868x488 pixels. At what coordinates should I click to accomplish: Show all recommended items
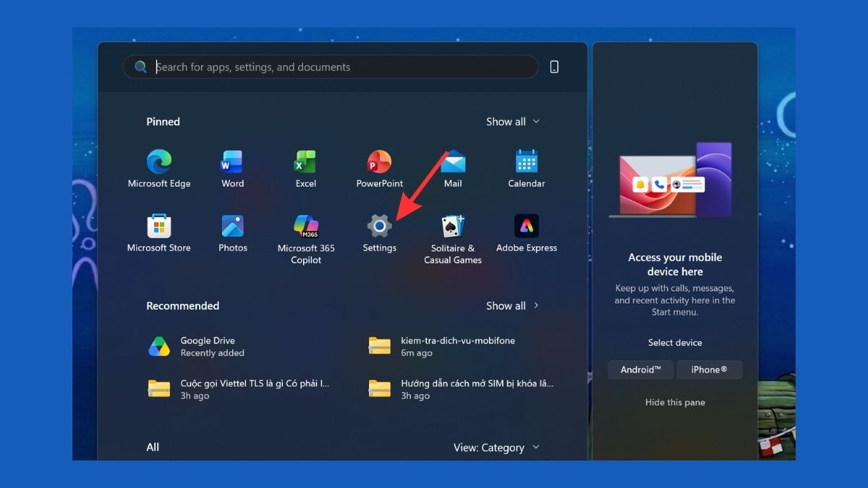pyautogui.click(x=513, y=306)
